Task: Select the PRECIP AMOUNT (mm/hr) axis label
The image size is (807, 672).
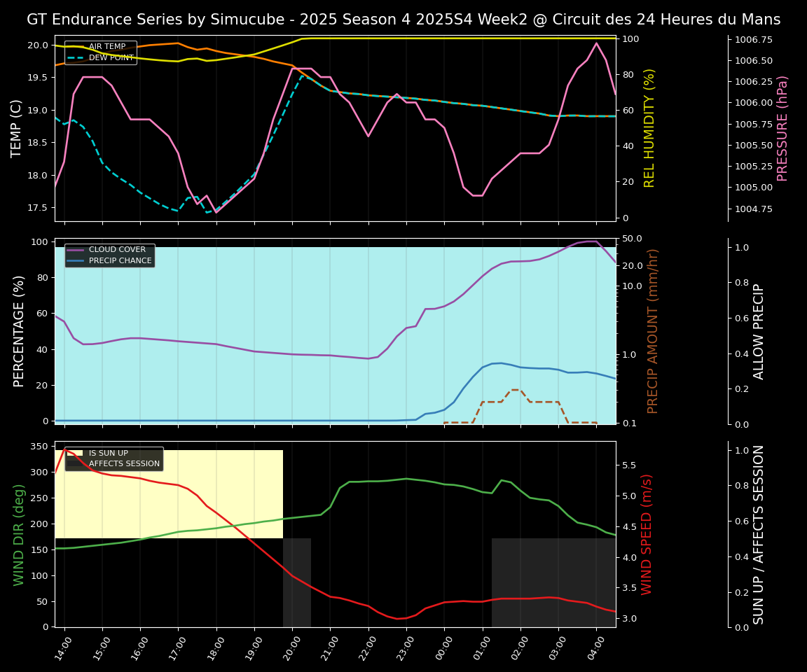Action: pos(652,331)
